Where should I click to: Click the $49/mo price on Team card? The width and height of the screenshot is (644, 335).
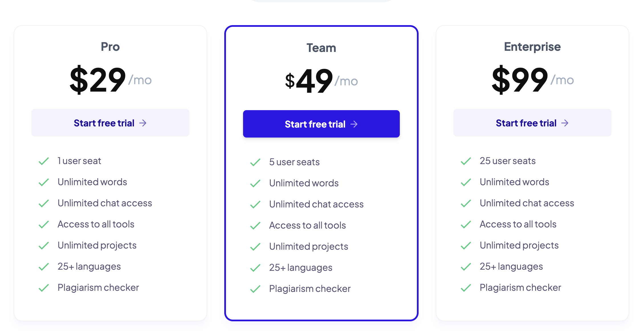tap(321, 81)
